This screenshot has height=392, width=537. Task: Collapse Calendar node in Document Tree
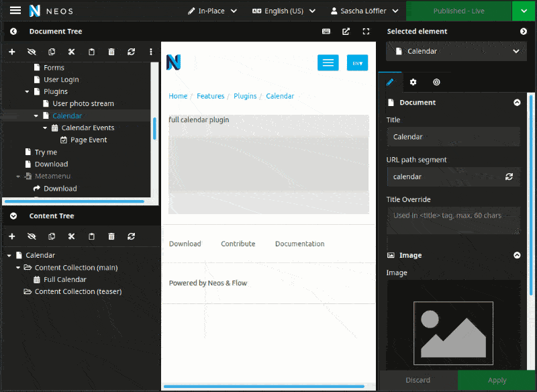(36, 115)
